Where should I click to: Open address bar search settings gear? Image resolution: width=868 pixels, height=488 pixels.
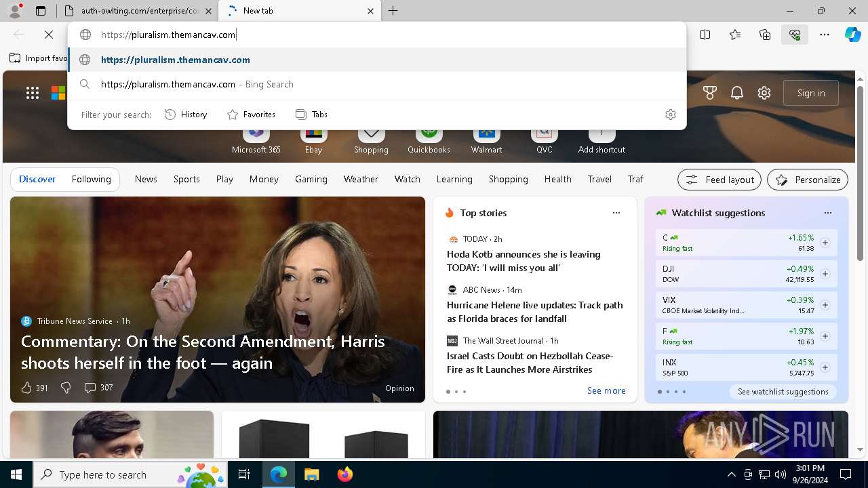[671, 115]
